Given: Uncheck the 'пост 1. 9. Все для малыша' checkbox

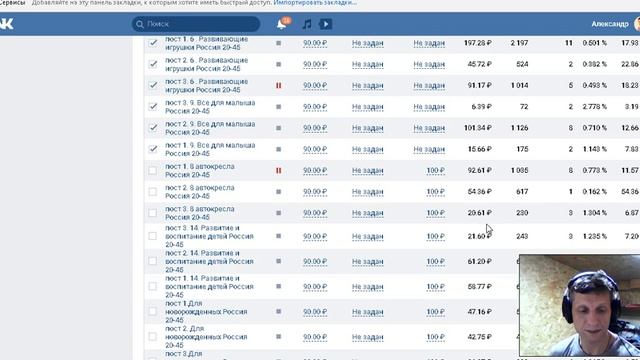Looking at the screenshot, I should click(x=153, y=149).
